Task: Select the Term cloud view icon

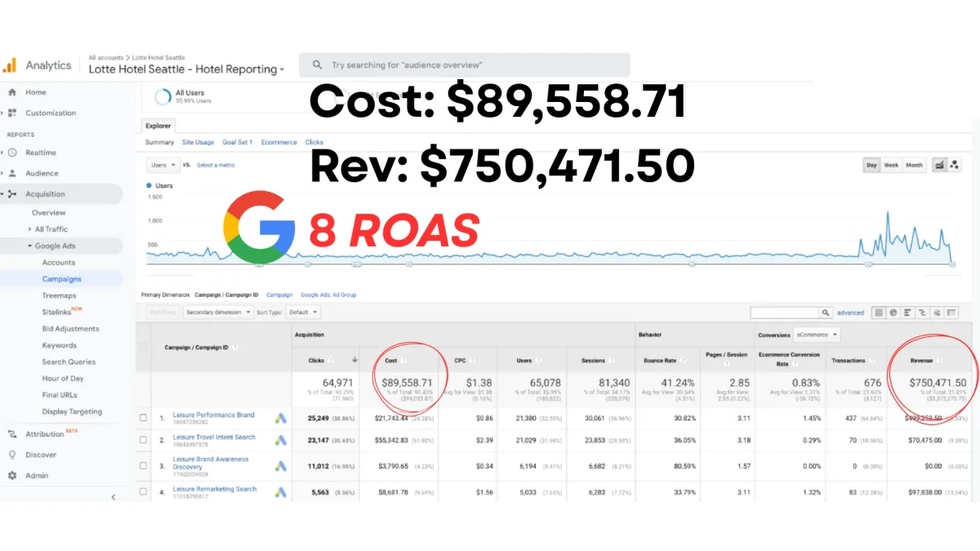Action: [x=937, y=313]
